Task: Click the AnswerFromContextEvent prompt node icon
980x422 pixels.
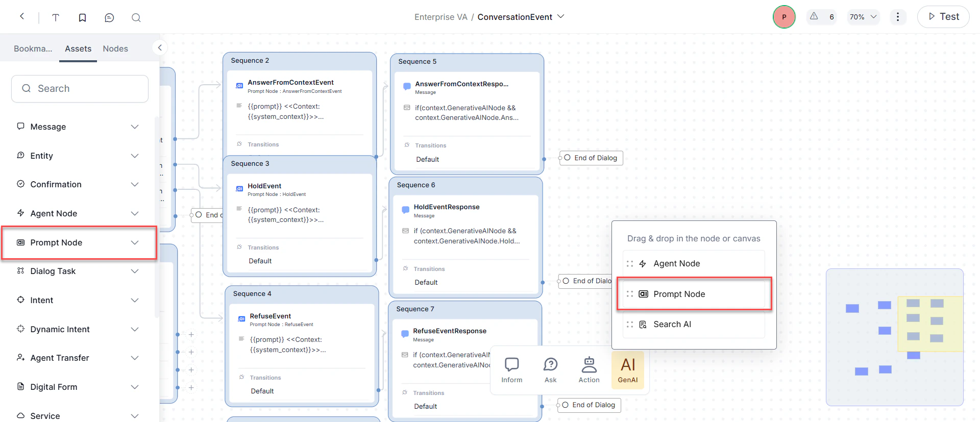Action: 239,86
